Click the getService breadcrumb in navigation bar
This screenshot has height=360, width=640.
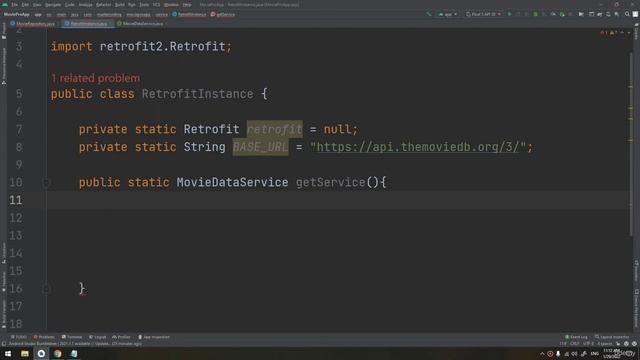click(223, 14)
